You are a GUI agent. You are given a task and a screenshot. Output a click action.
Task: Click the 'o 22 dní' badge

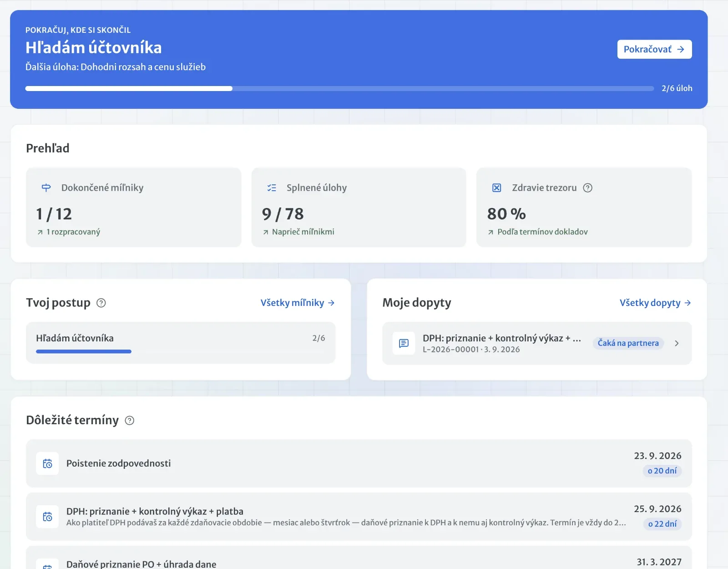click(662, 524)
